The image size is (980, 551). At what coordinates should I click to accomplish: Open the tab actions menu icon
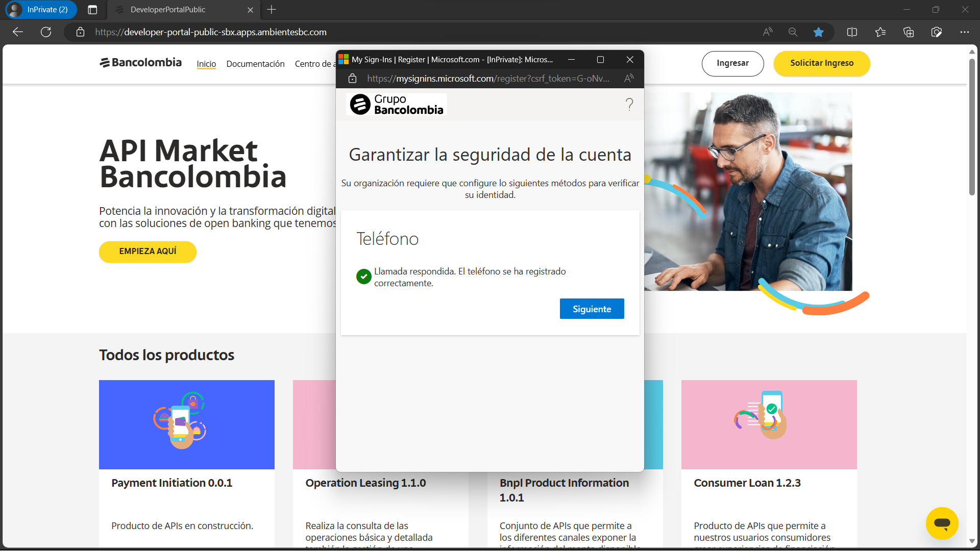[x=92, y=10]
